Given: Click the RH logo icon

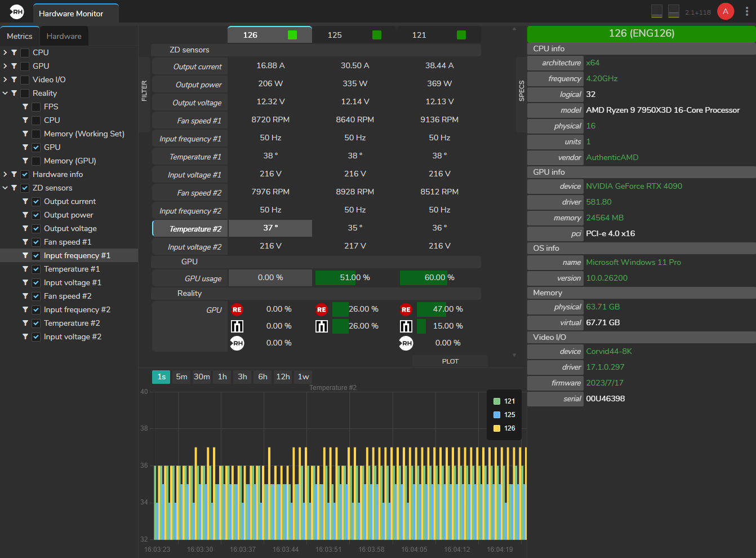Looking at the screenshot, I should tap(17, 11).
